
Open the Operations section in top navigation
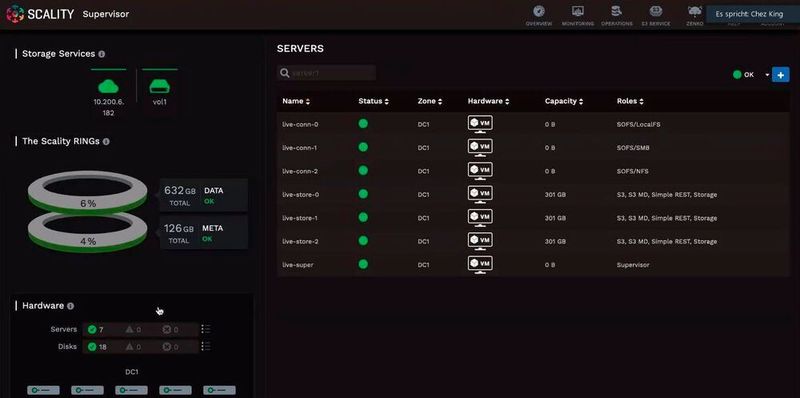(617, 15)
